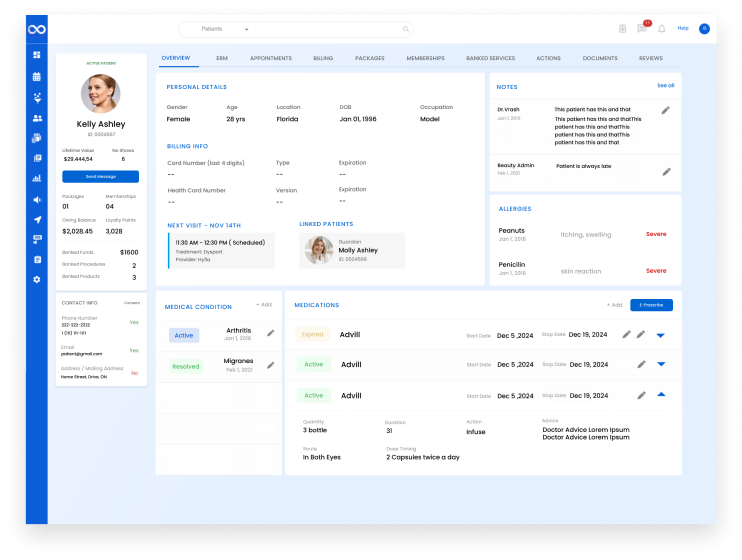The width and height of the screenshot is (742, 560).
Task: Expand the second Advill medication row arrow
Action: tap(661, 364)
